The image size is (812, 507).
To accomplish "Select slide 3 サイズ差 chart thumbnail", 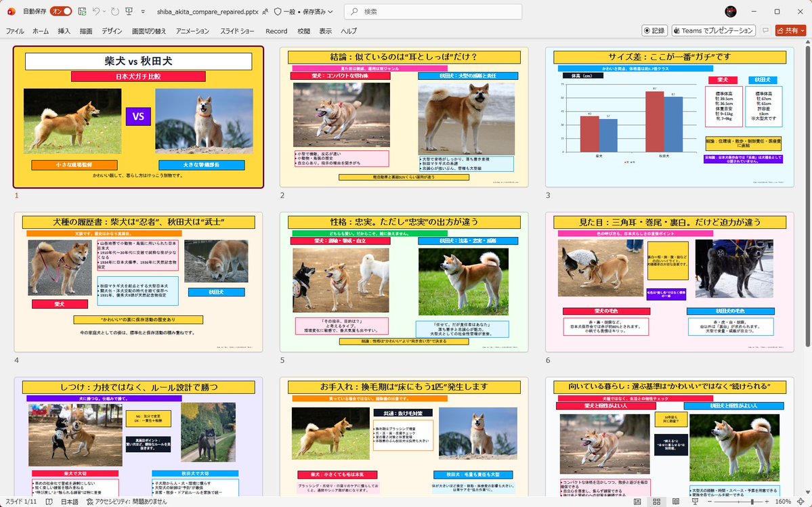I will 670,117.
